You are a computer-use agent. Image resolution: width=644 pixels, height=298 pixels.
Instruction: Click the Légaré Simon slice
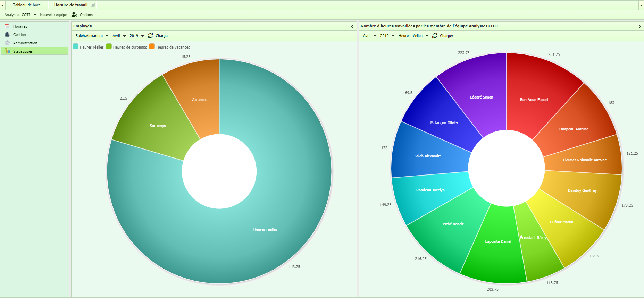pos(482,97)
